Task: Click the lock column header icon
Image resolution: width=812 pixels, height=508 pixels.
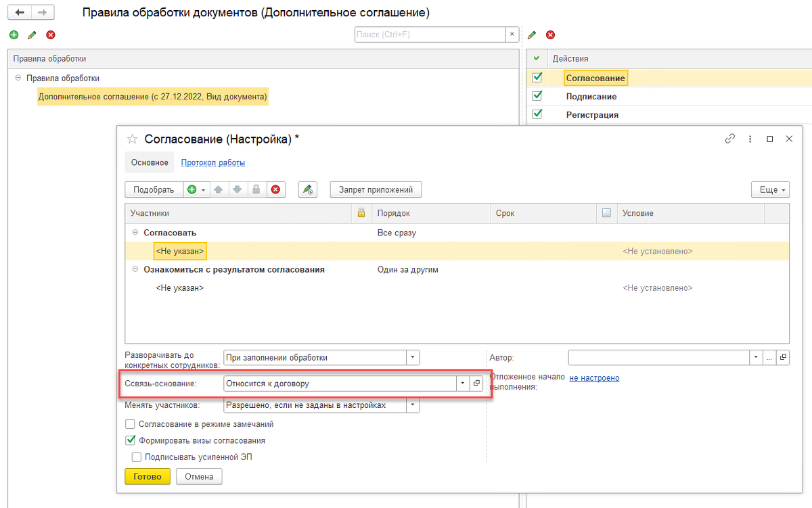Action: coord(361,213)
